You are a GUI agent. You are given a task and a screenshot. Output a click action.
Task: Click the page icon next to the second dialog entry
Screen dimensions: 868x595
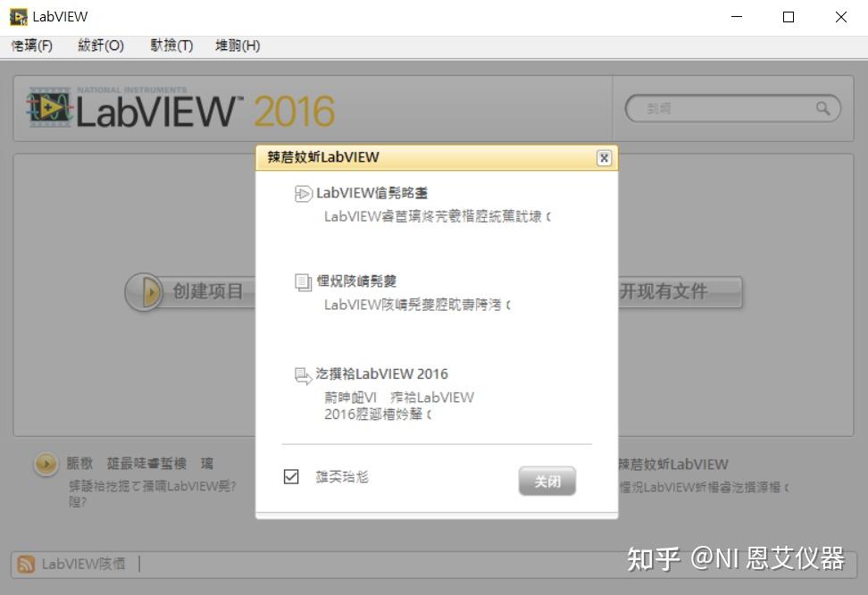[304, 281]
